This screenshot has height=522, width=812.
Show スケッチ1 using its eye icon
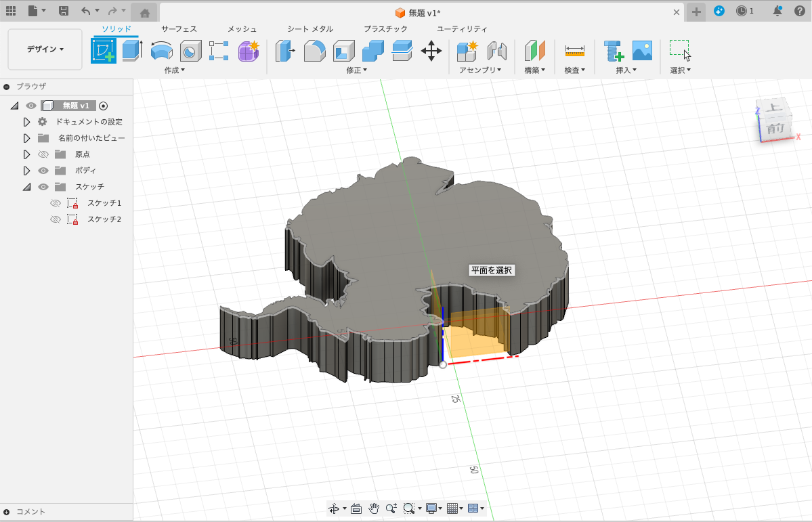tap(56, 203)
